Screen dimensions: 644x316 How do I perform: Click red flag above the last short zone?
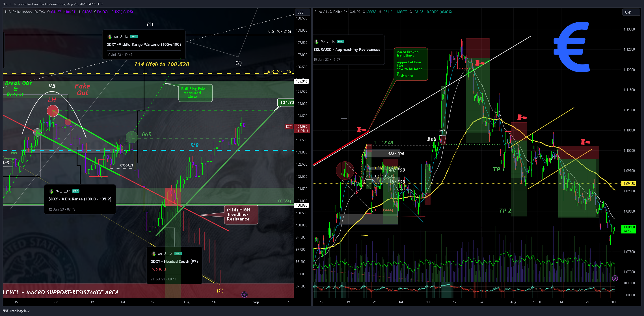585,142
